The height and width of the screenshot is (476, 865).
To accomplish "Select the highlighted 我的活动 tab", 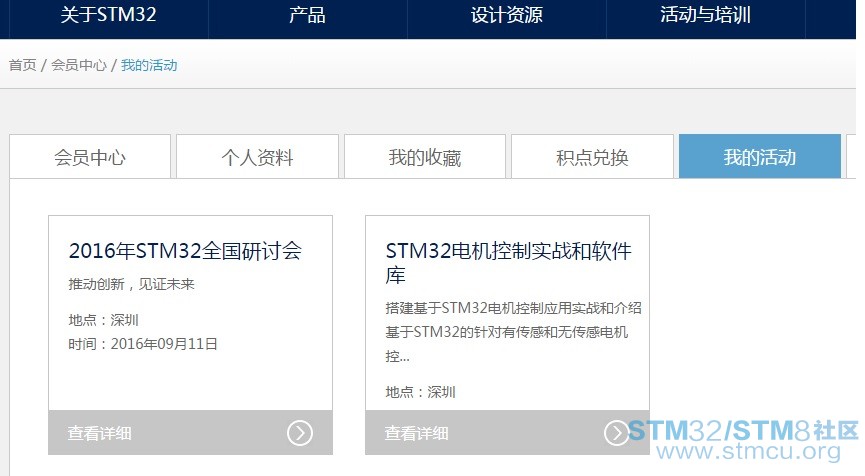I will (x=760, y=157).
